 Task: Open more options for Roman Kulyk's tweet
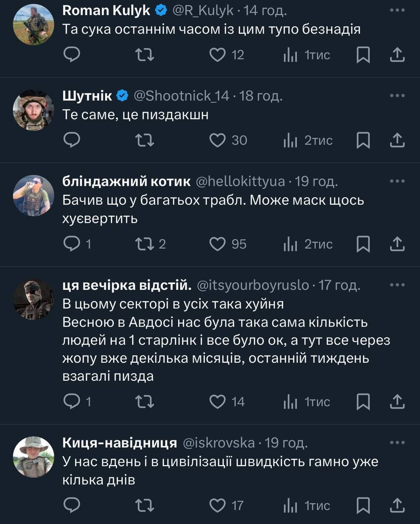point(397,11)
